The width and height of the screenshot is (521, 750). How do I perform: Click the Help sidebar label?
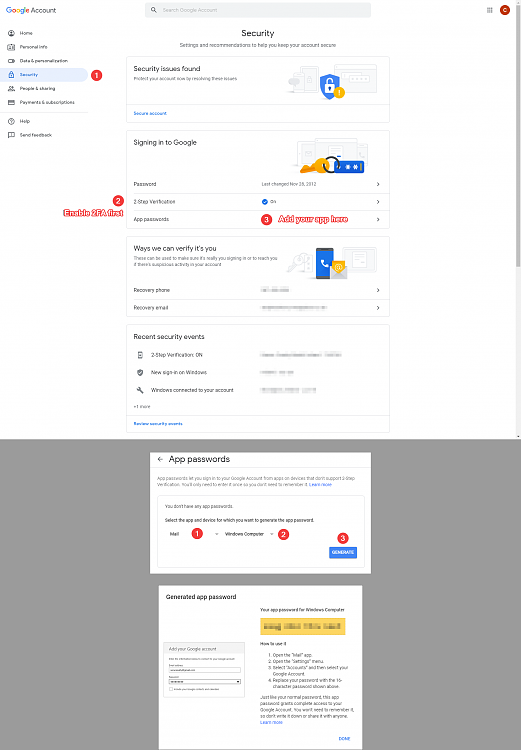(x=25, y=121)
